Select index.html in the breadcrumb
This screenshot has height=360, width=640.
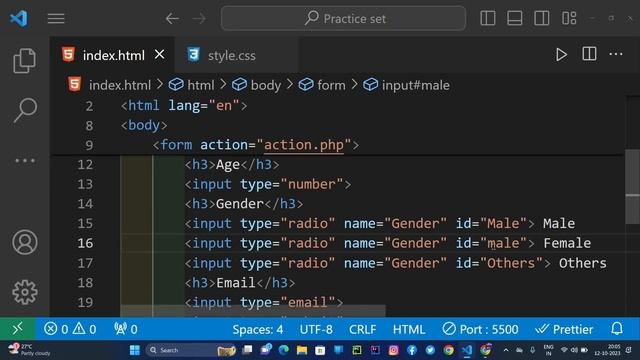point(120,85)
